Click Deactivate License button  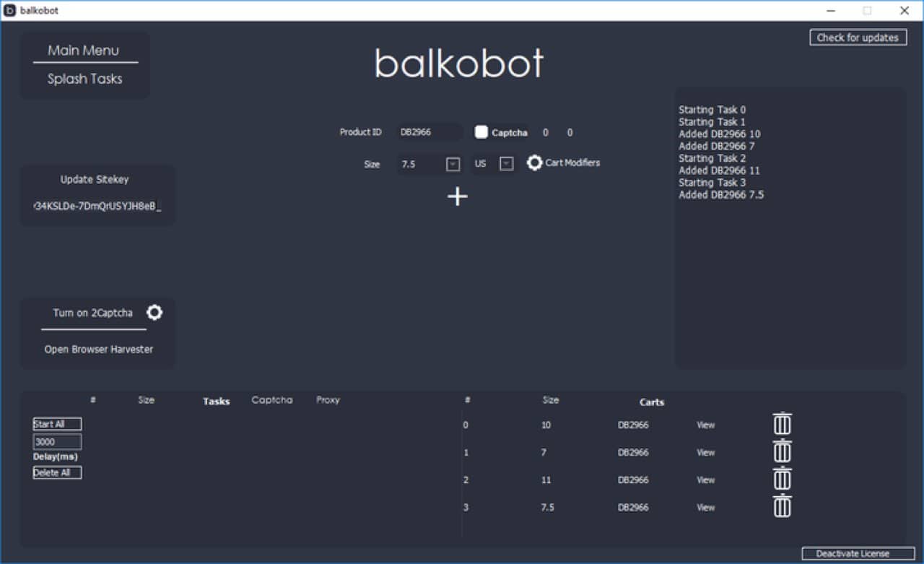(858, 553)
